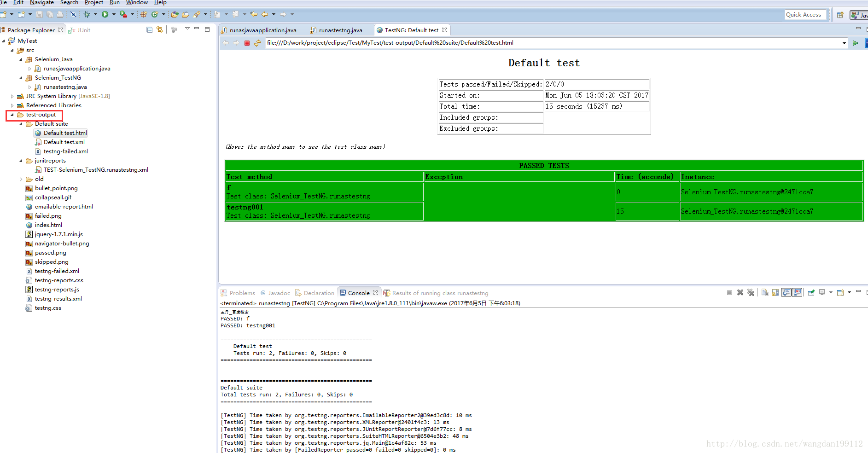Switch to the Declaration tab

[x=315, y=293]
